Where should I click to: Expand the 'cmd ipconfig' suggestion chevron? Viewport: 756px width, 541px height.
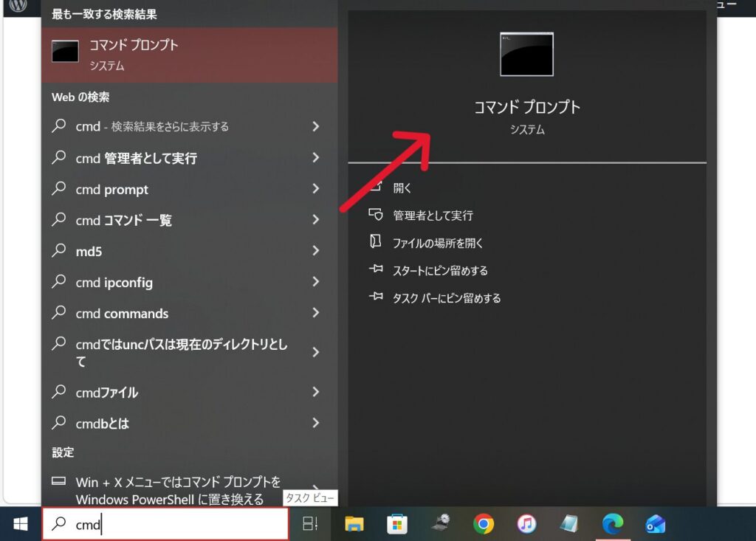[315, 282]
